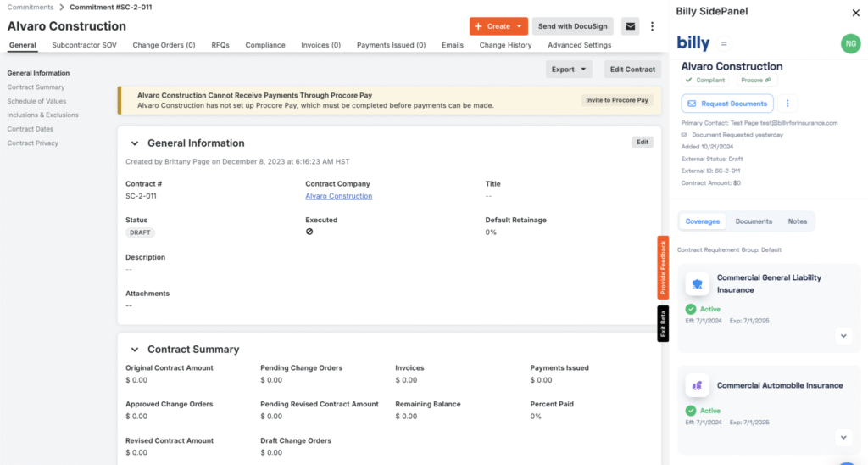
Task: Open the orange Create dropdown
Action: [498, 26]
